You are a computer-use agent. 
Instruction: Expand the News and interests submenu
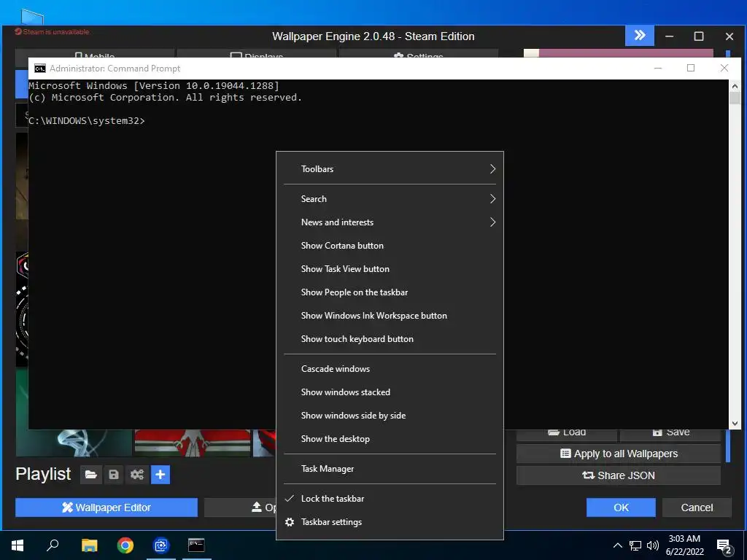[390, 222]
